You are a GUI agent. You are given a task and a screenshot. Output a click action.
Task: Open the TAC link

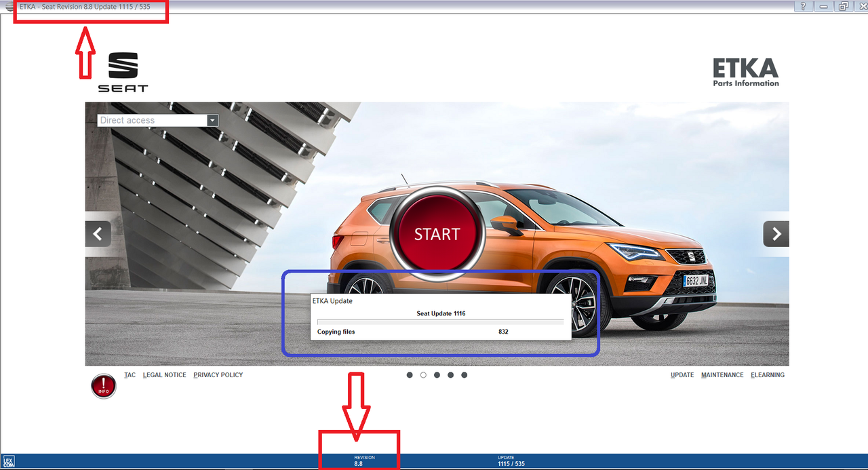(130, 375)
